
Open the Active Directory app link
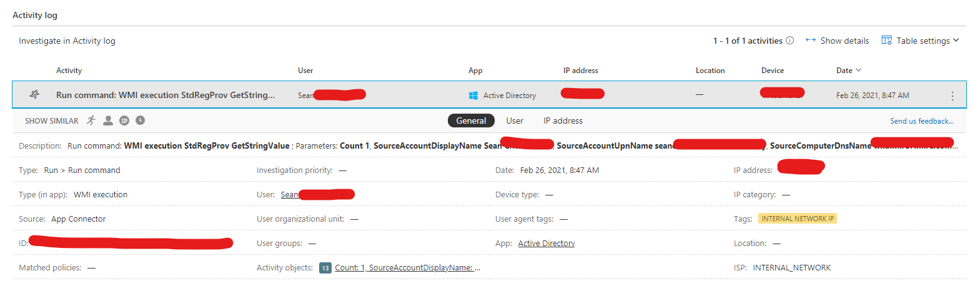(x=547, y=244)
